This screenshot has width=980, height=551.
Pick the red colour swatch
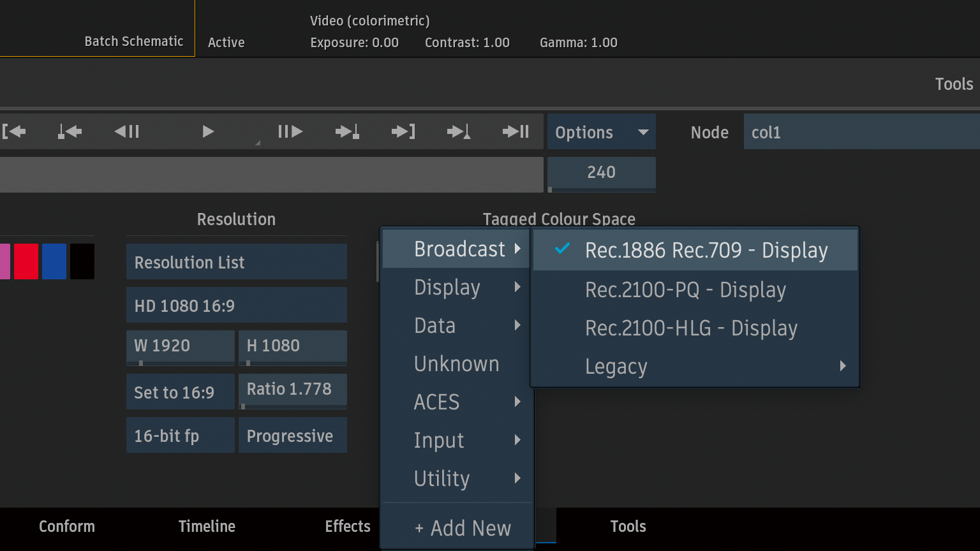[x=26, y=261]
